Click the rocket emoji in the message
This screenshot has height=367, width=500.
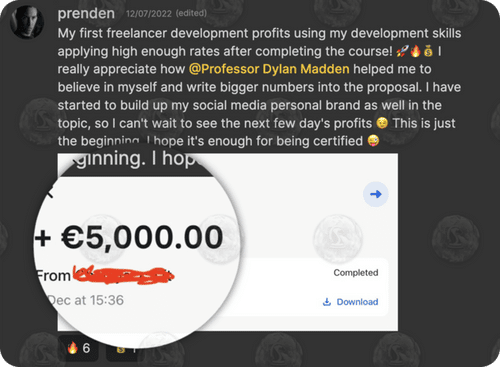point(402,51)
